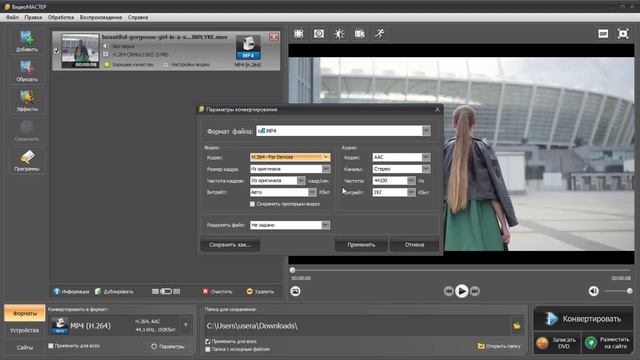Click the MP4 format badge on file item

tap(248, 48)
